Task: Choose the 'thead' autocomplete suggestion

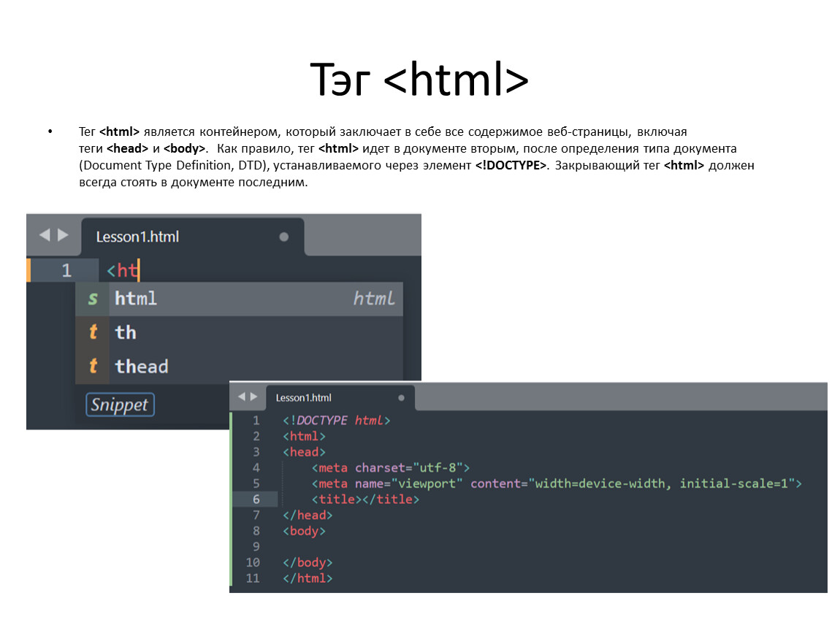Action: point(142,366)
